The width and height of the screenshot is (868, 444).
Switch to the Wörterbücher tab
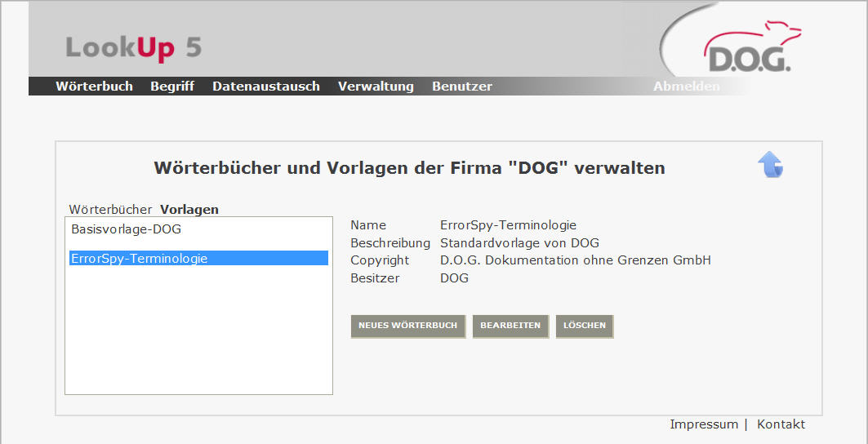pos(110,210)
